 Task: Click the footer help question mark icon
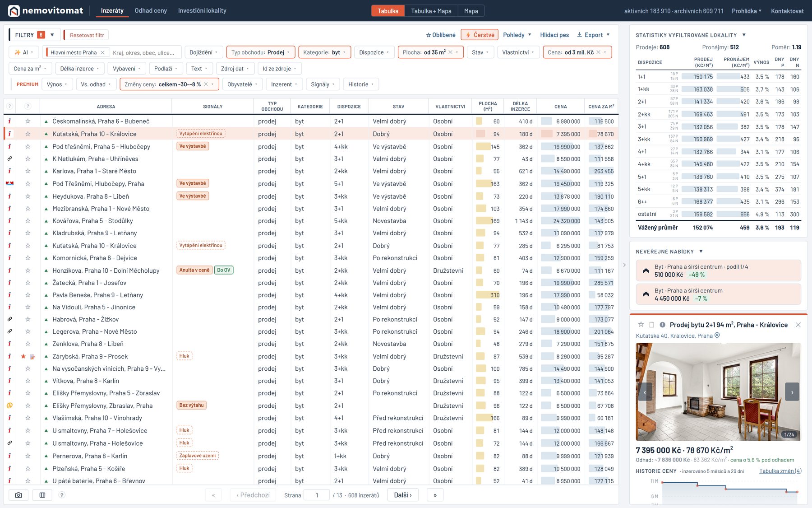tap(62, 495)
